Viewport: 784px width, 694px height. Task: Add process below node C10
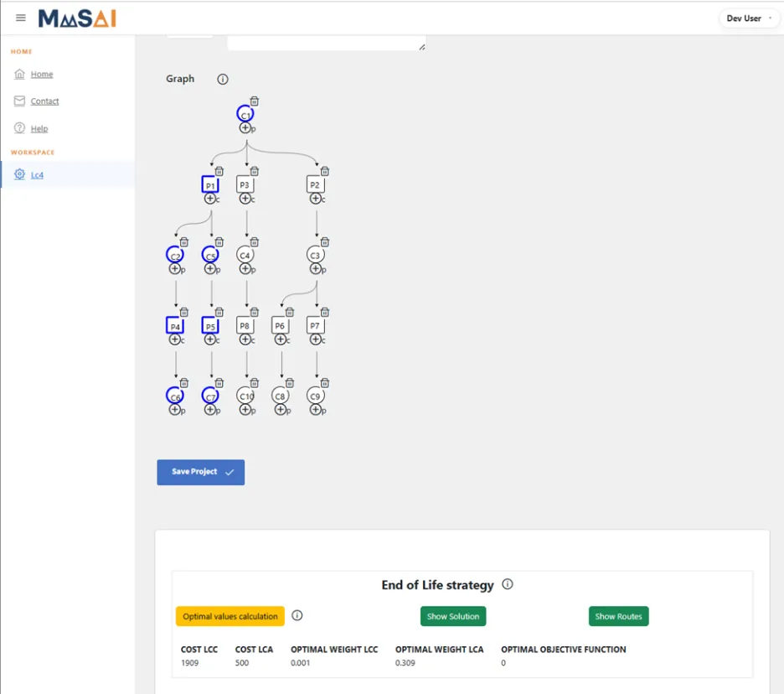click(x=245, y=409)
